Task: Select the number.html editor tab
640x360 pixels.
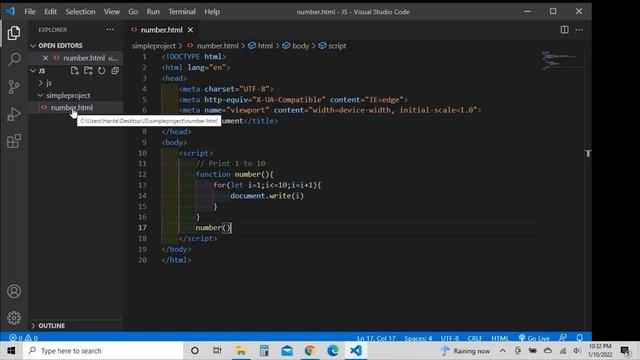Action: (161, 30)
